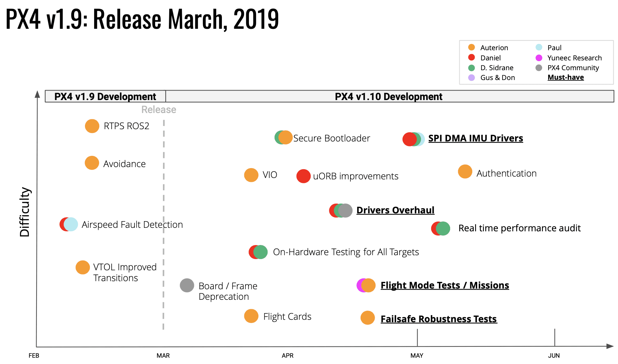Click the orange VTOL Improved Transitions dot

(83, 267)
